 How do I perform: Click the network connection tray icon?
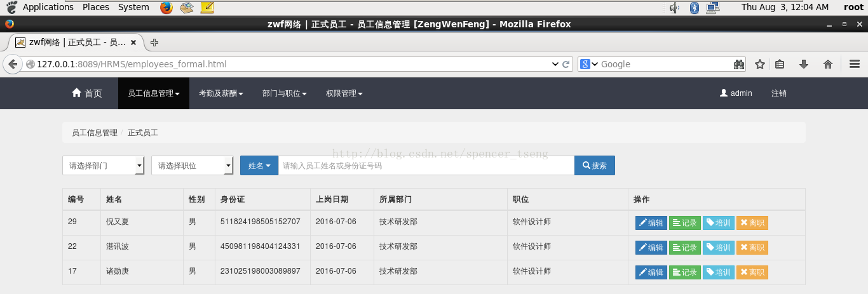coord(713,8)
